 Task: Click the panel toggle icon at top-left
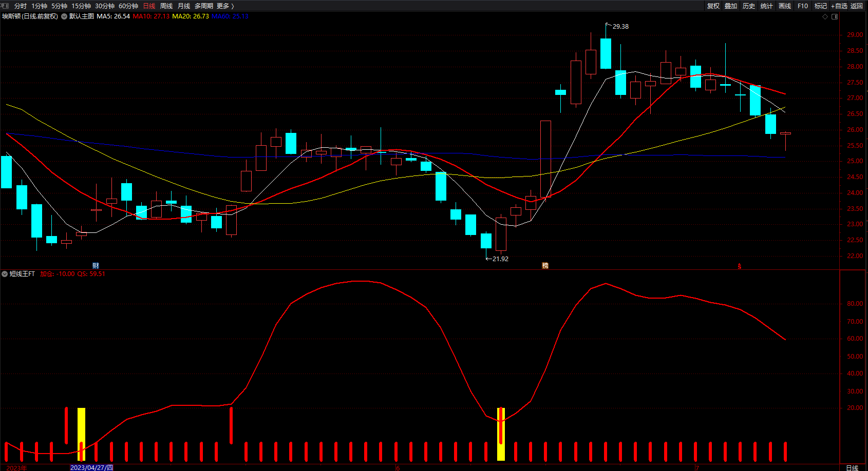coord(5,6)
